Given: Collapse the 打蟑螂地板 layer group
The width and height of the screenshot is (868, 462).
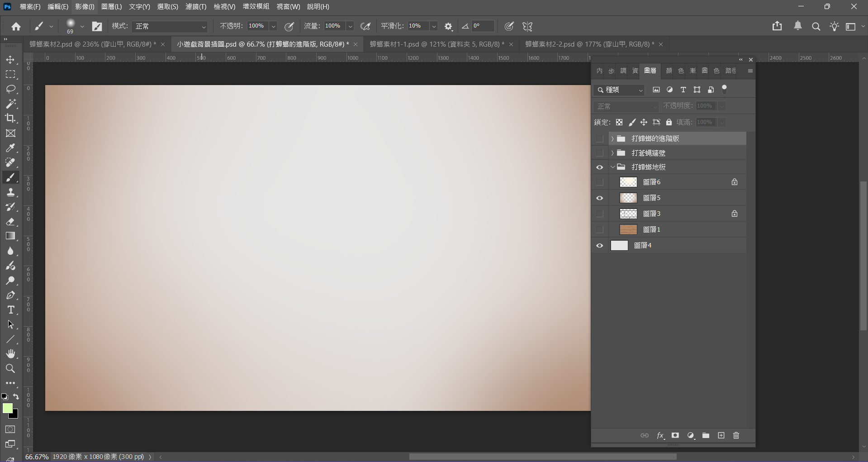Looking at the screenshot, I should (x=612, y=167).
